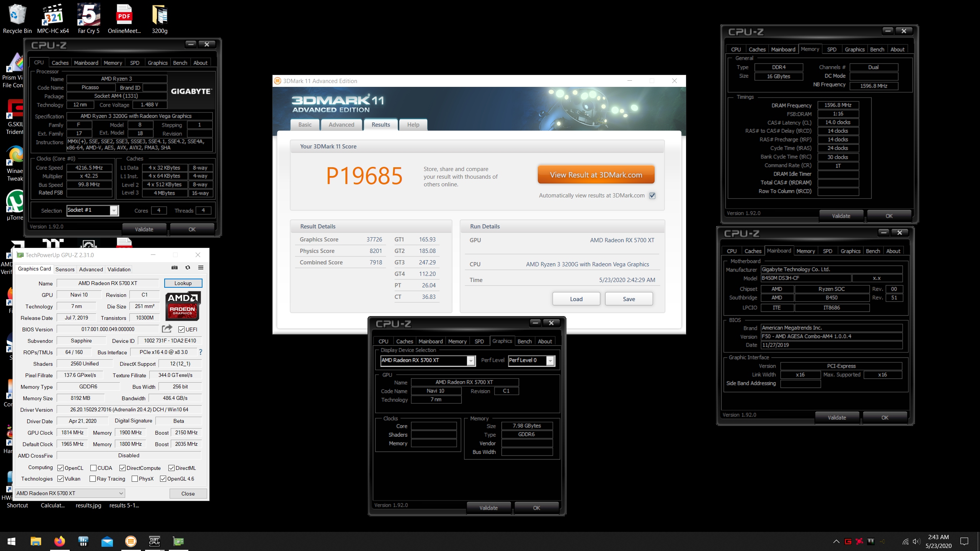Expand Display Device Selection dropdown in CPU-Z
The image size is (980, 551).
point(471,360)
